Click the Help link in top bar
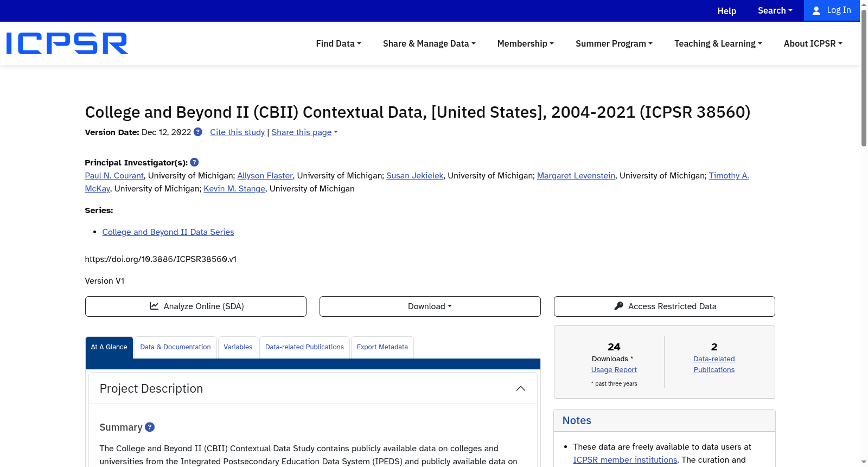This screenshot has height=467, width=868. (x=727, y=11)
